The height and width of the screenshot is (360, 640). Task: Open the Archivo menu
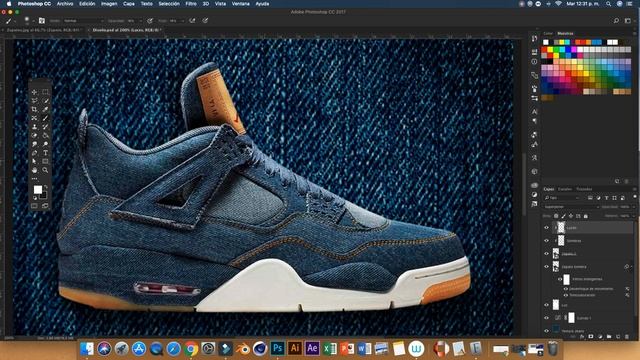(x=65, y=4)
